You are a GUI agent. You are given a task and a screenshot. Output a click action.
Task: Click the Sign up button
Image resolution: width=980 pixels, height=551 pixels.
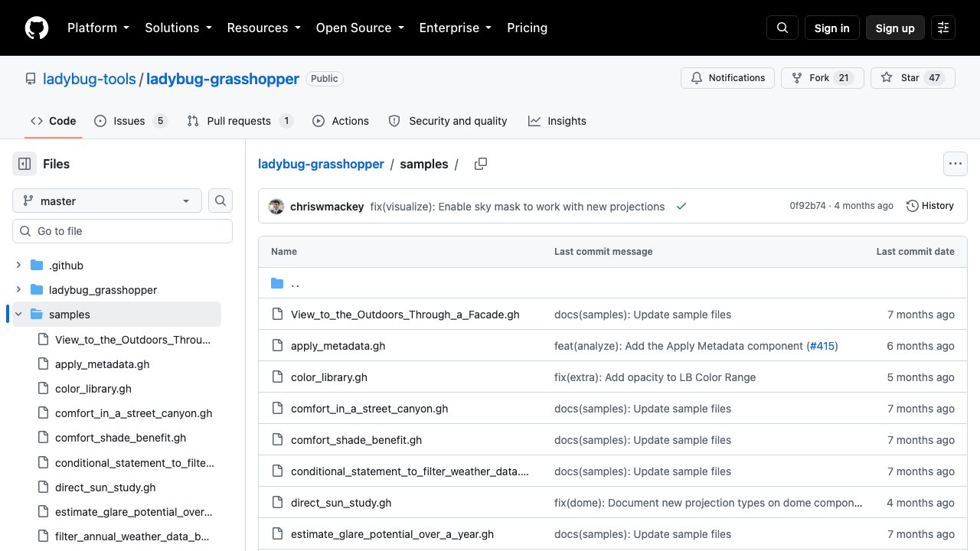[x=895, y=28]
